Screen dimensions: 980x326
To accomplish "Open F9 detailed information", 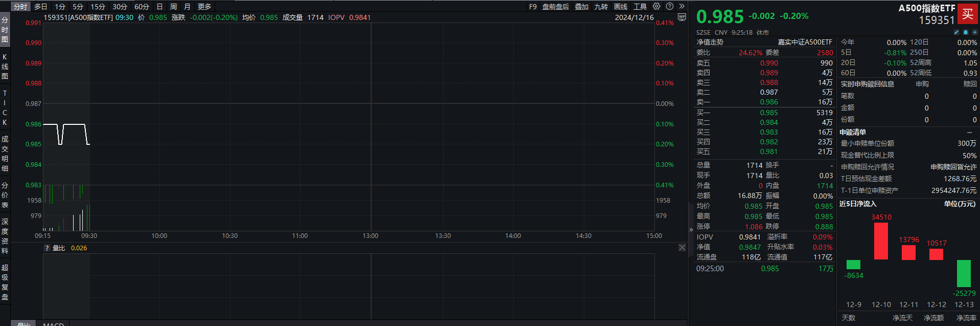I will pos(533,7).
